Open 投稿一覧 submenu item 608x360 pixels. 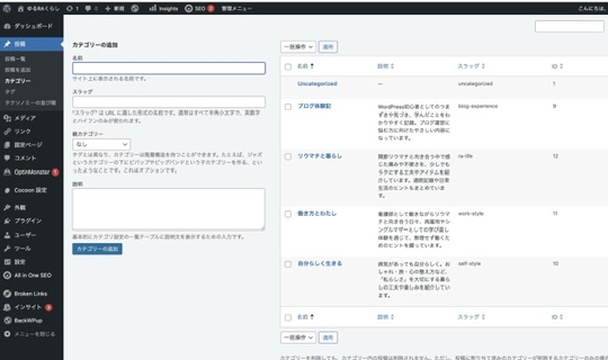(16, 59)
